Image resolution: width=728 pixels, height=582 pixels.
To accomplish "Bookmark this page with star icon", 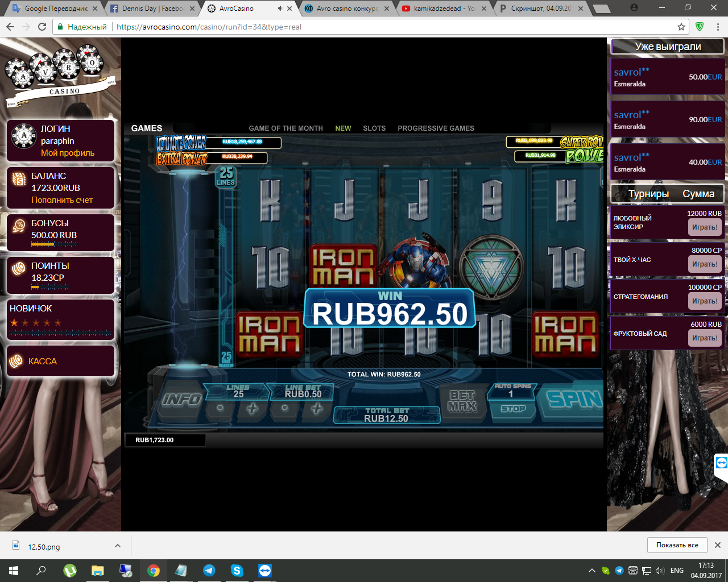I will (681, 27).
